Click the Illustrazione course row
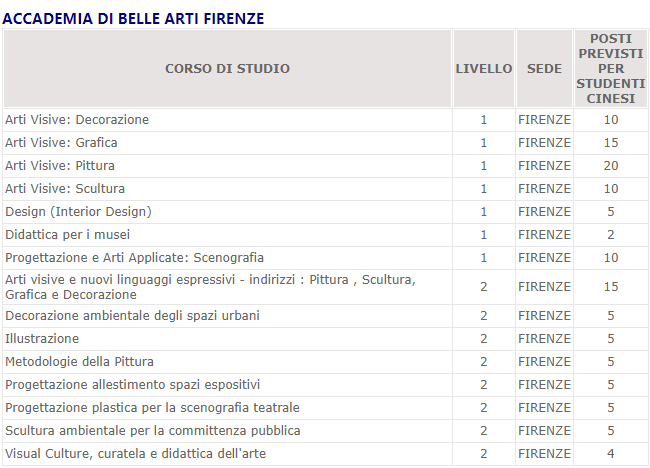Screen dimensions: 650x468 pos(42,339)
